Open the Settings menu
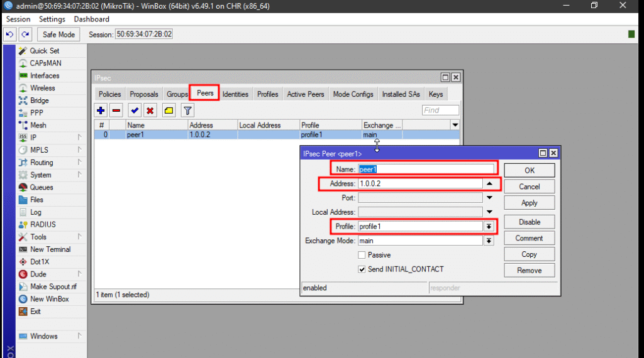644x358 pixels. click(x=52, y=19)
